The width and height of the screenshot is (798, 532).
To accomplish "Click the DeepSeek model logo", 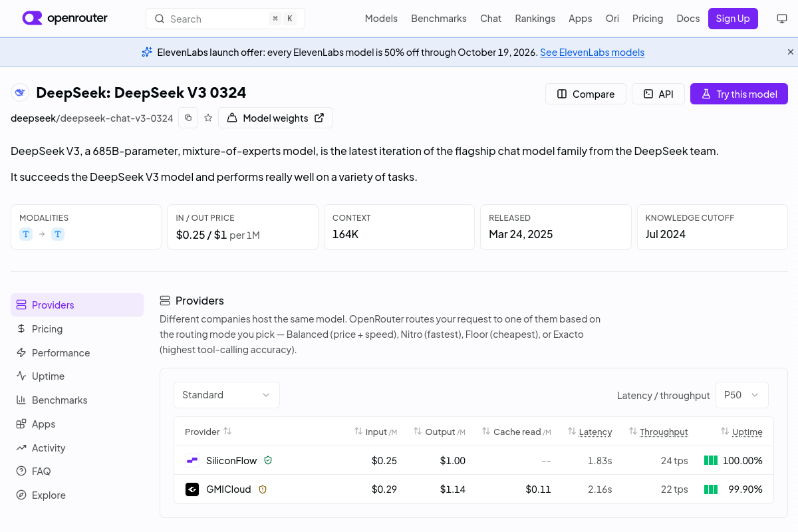I will 20,92.
